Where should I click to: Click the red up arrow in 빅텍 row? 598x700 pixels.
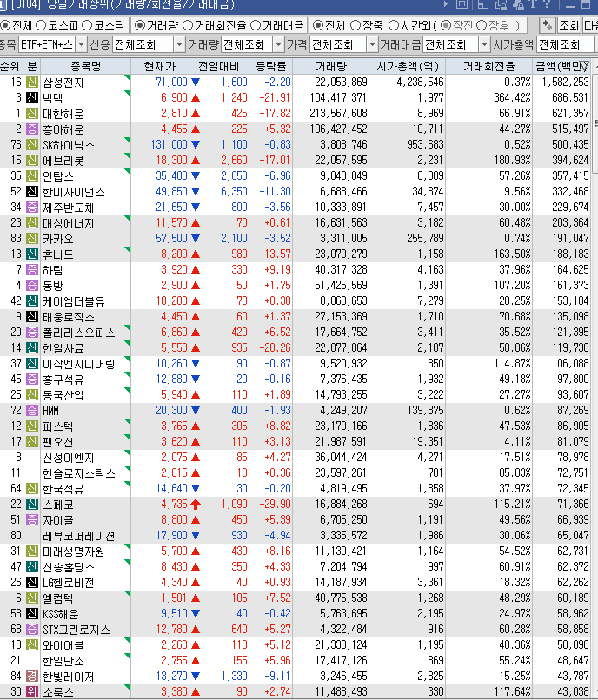[x=196, y=98]
